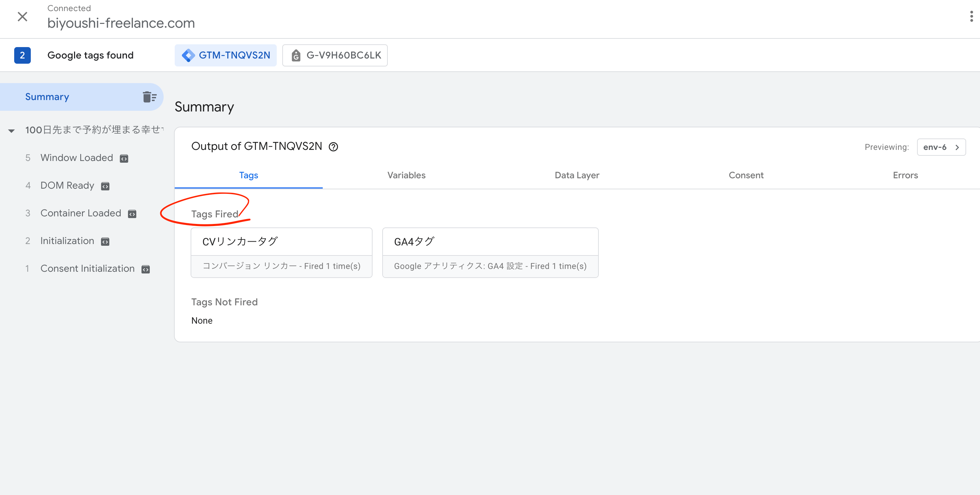Open the Data Layer tab
980x495 pixels.
(577, 175)
